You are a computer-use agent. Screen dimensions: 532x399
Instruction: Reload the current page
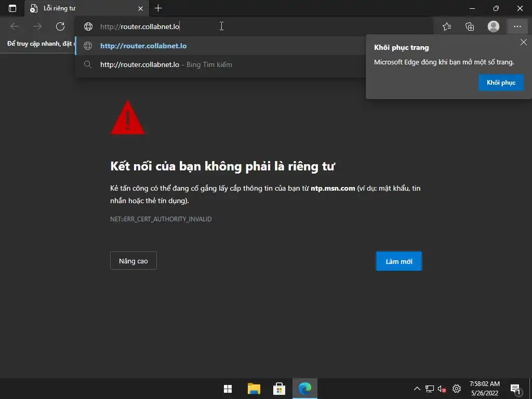click(60, 26)
